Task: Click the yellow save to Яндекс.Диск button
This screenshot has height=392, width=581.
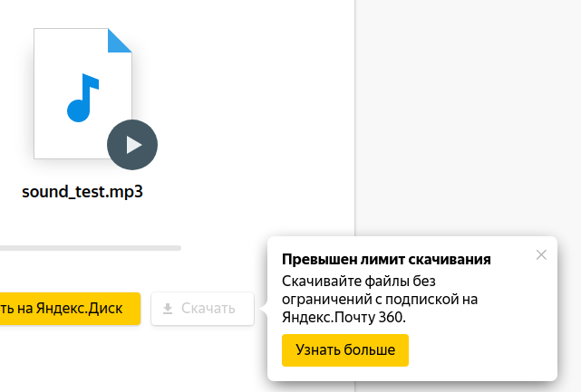Action: pos(68,309)
